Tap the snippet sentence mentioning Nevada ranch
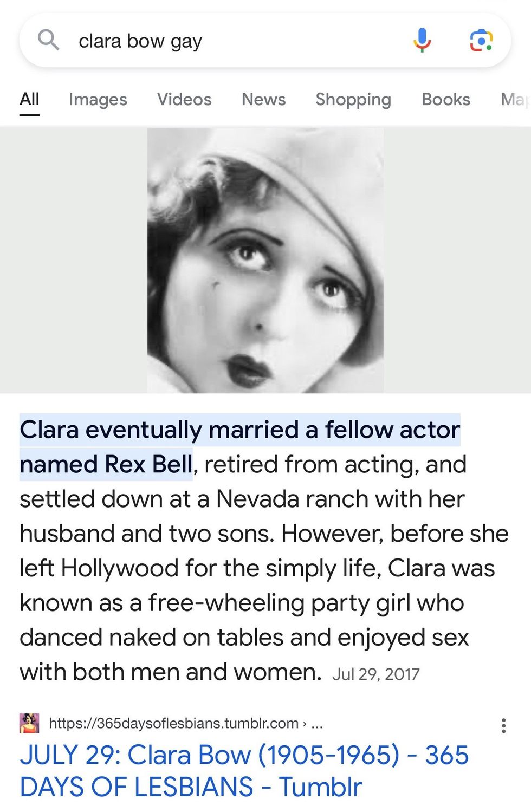Screen dimensions: 531x812 tap(242, 499)
